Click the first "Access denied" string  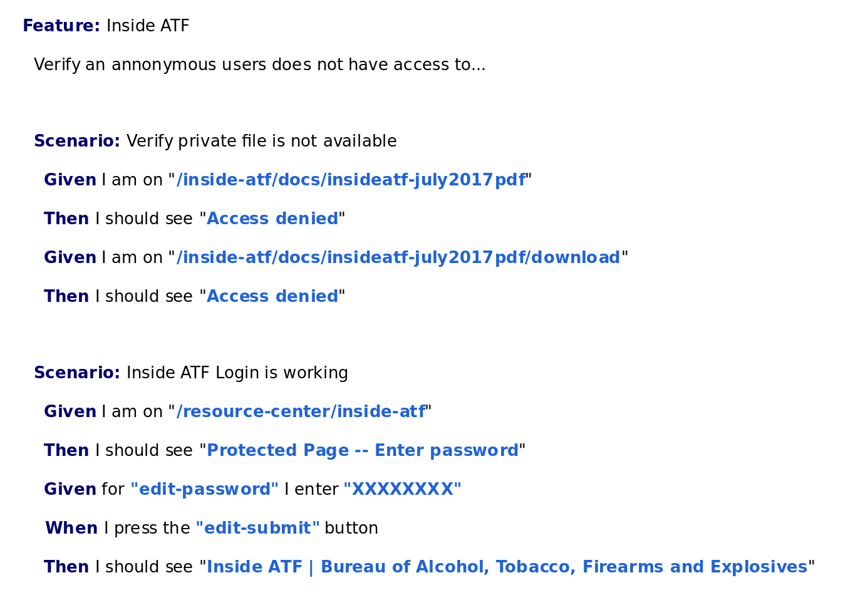click(x=272, y=219)
